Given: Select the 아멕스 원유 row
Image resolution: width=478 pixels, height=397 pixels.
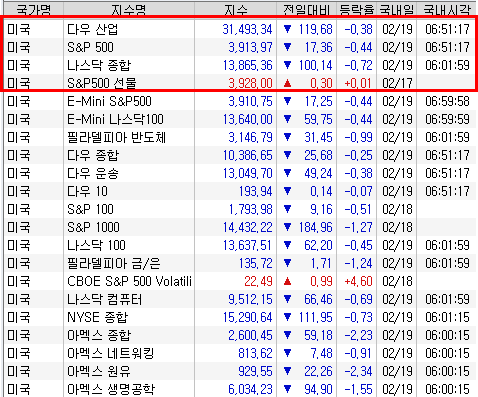Looking at the screenshot, I should pos(240,371).
